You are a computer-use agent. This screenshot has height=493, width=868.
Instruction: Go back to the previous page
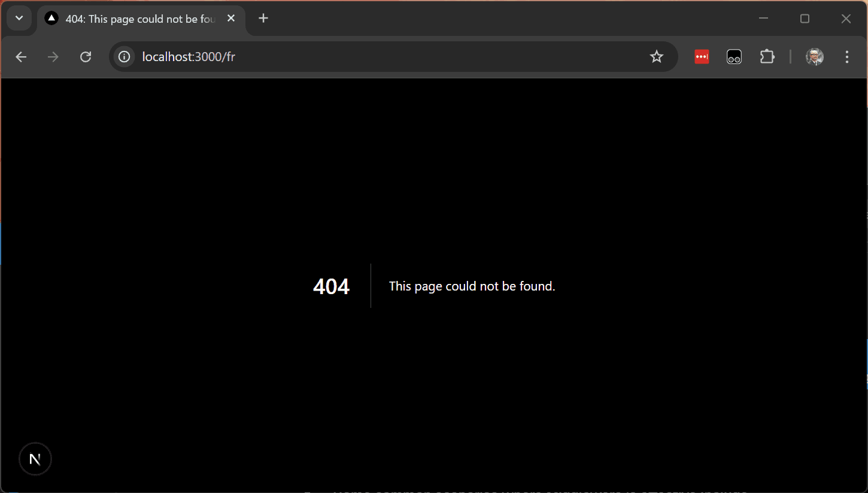21,57
